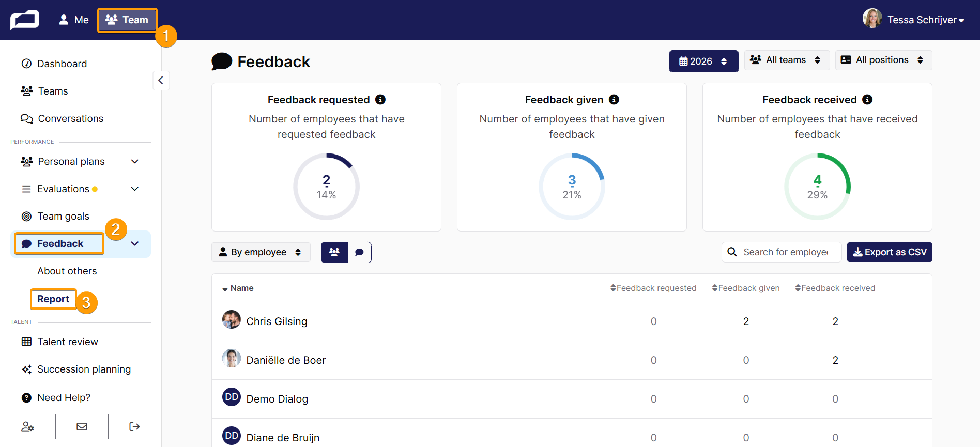
Task: Click the info icon next to Feedback given
Action: click(x=614, y=100)
